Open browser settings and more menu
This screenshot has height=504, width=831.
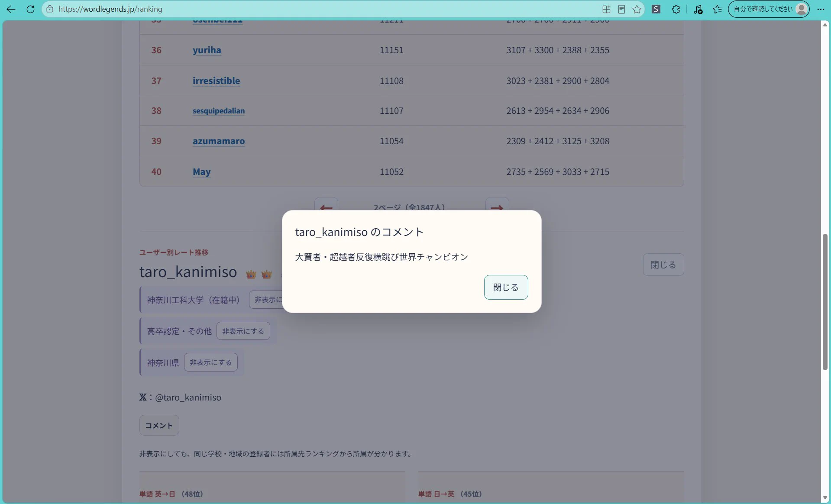click(821, 9)
